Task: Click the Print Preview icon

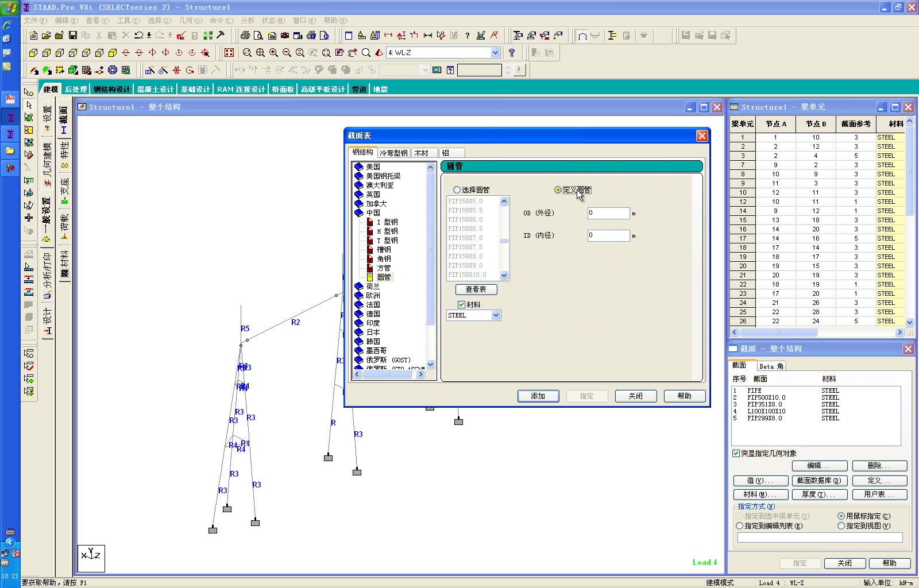Action: tap(258, 36)
